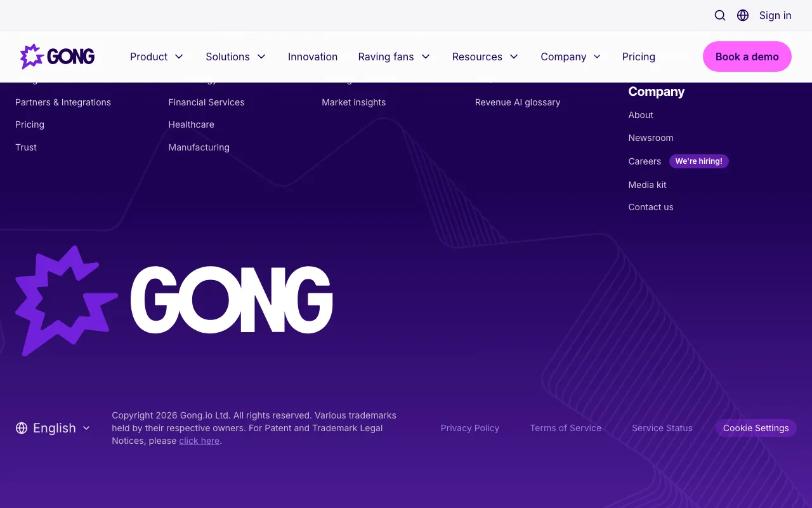Open the Product nav item

click(x=148, y=57)
